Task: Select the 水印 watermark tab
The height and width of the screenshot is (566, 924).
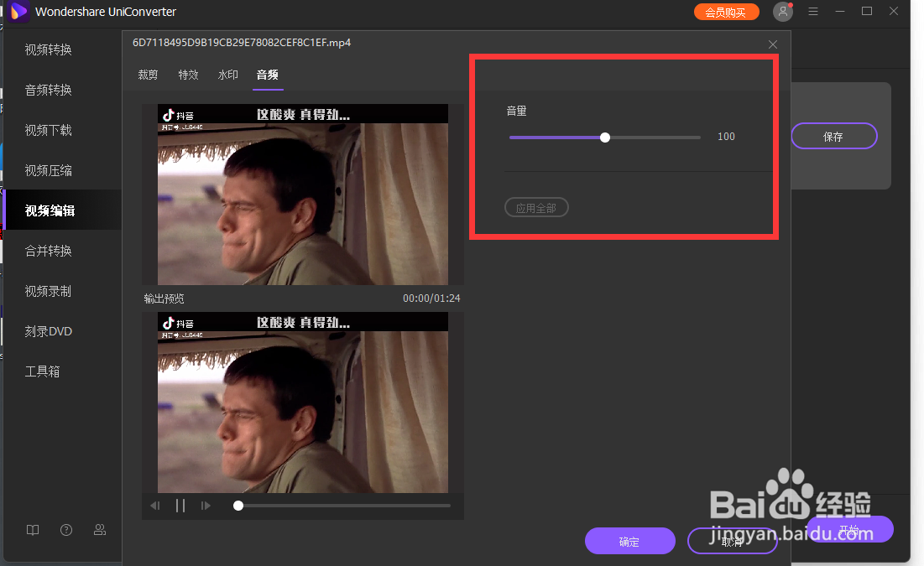Action: point(227,75)
